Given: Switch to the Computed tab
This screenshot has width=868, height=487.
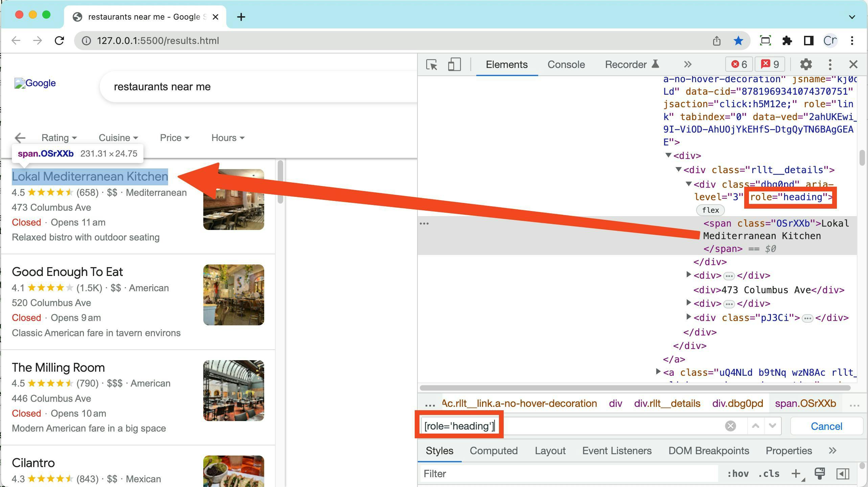Looking at the screenshot, I should click(494, 450).
